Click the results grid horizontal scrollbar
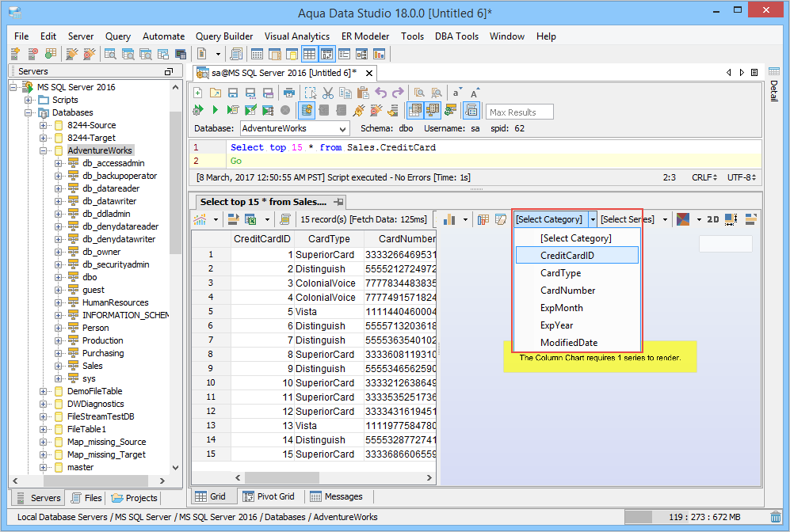This screenshot has height=532, width=790. click(x=333, y=477)
